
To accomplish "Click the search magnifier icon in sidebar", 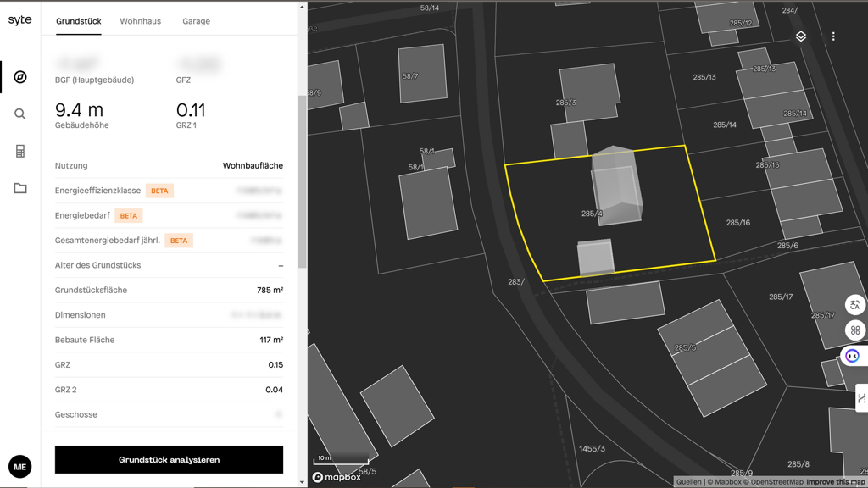I will click(x=20, y=114).
